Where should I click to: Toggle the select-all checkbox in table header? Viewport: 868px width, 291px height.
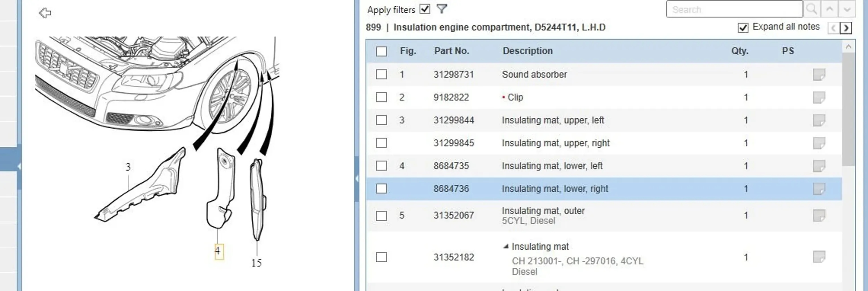click(x=381, y=51)
